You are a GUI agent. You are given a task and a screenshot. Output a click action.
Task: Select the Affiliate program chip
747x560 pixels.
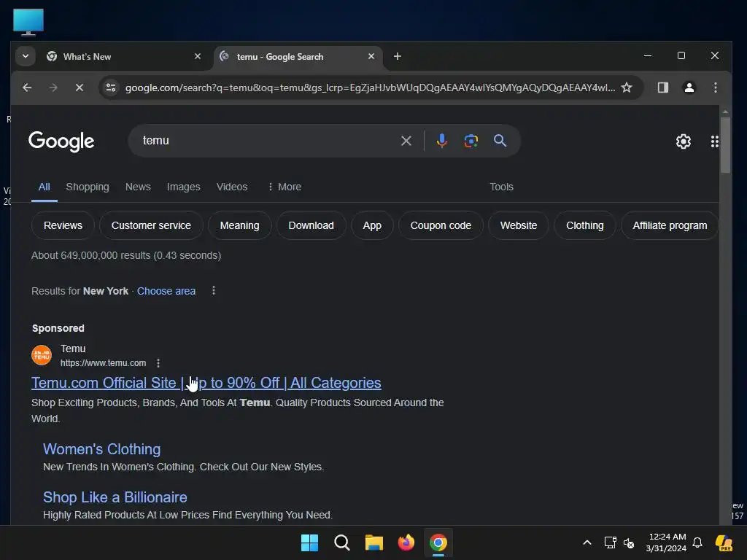670,225
